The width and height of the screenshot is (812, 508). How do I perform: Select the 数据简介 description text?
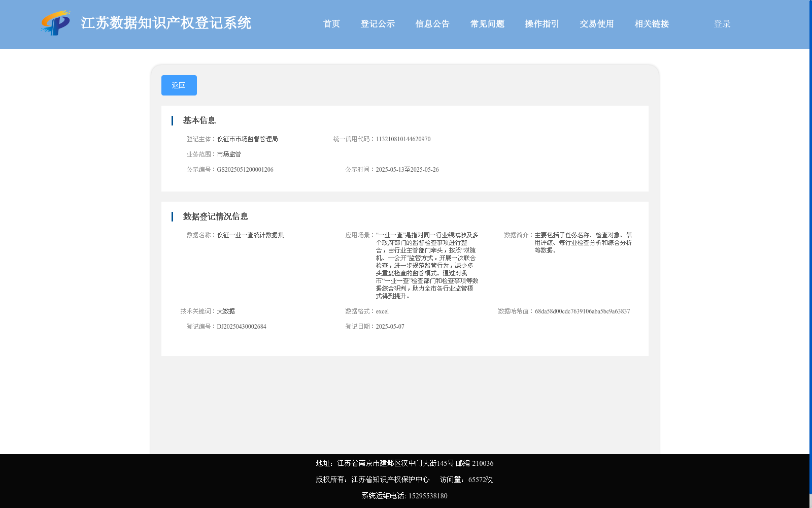583,243
